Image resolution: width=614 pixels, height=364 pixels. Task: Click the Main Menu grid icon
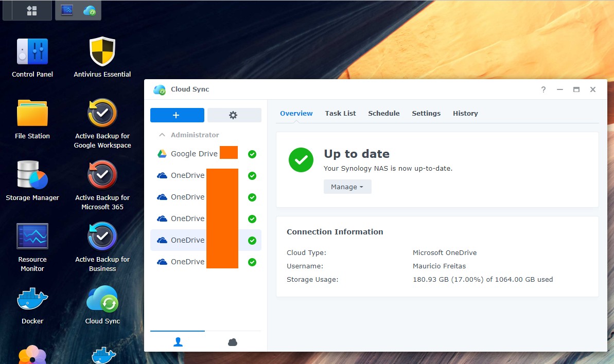coord(32,10)
